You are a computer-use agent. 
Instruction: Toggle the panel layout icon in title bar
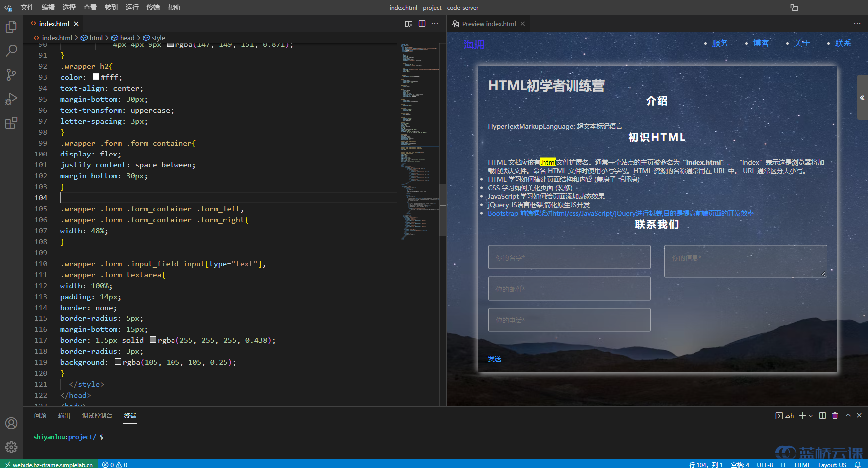coord(794,7)
